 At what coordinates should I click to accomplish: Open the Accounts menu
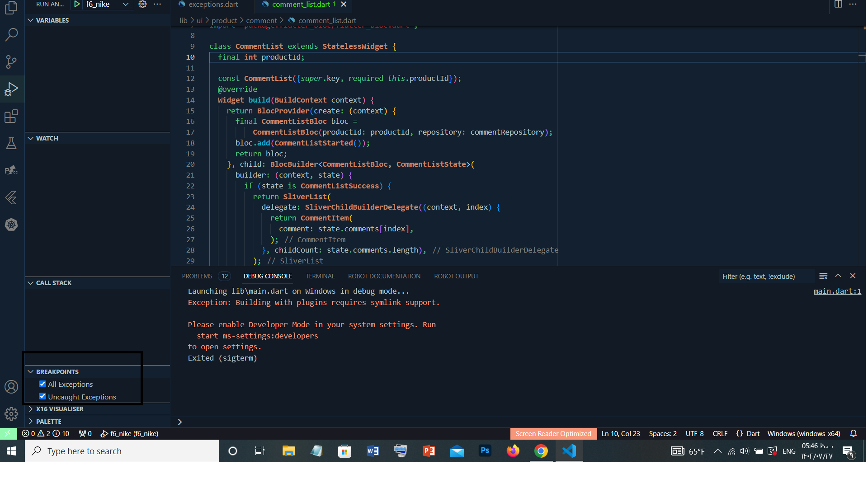coord(11,387)
